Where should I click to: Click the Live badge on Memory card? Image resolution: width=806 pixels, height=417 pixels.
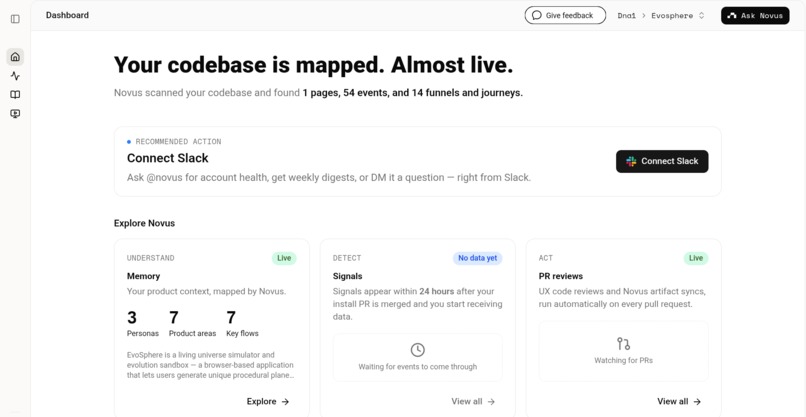tap(284, 258)
